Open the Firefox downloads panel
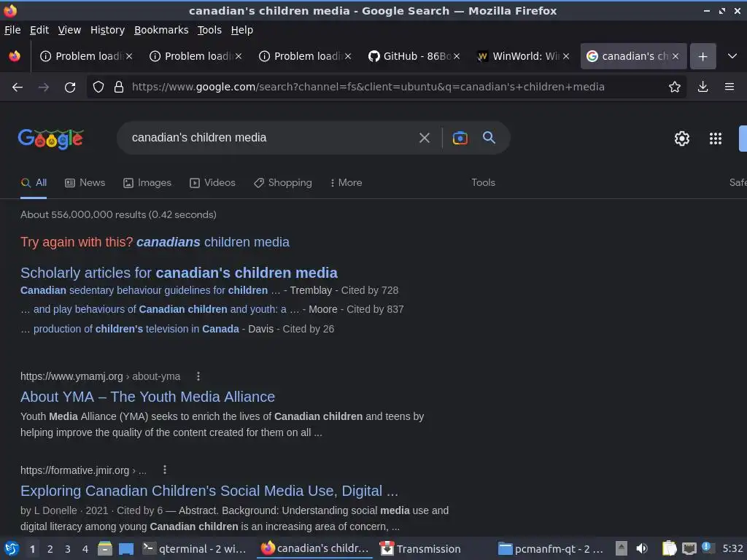747x560 pixels. [x=703, y=87]
